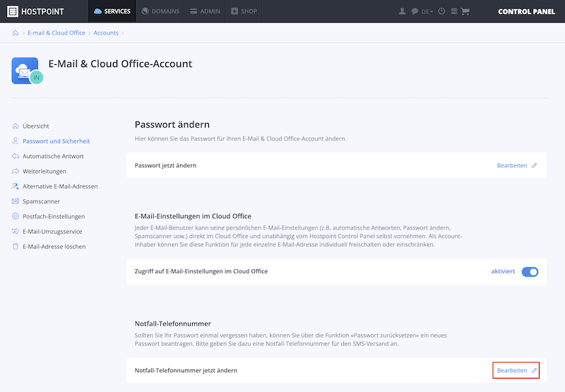The width and height of the screenshot is (565, 392).
Task: Click the Übersicht house icon
Action: coord(15,126)
